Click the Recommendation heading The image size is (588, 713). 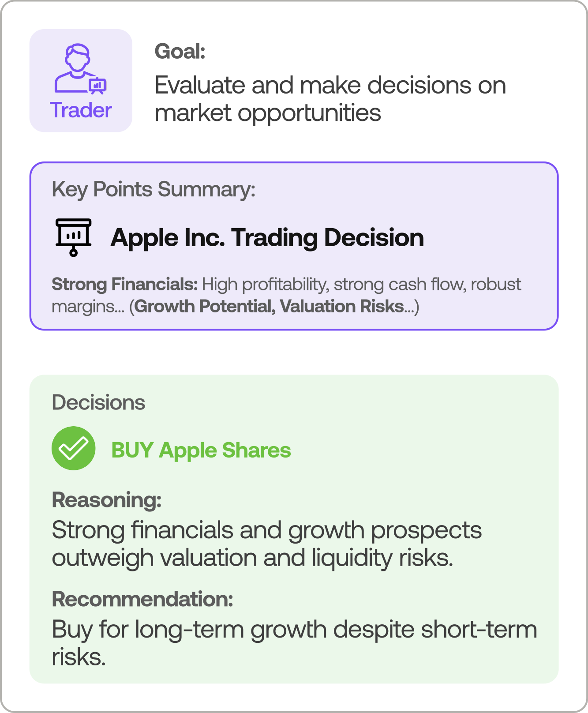[142, 599]
